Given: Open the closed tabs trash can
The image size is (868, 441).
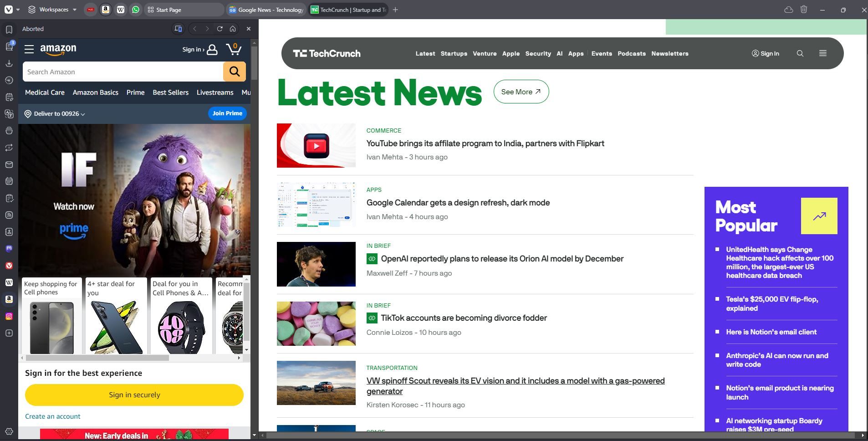Looking at the screenshot, I should click(x=804, y=10).
